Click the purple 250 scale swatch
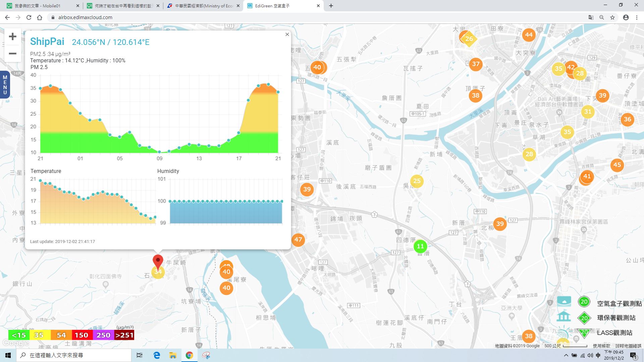Screen dimensions: 644x362 tap(103, 335)
